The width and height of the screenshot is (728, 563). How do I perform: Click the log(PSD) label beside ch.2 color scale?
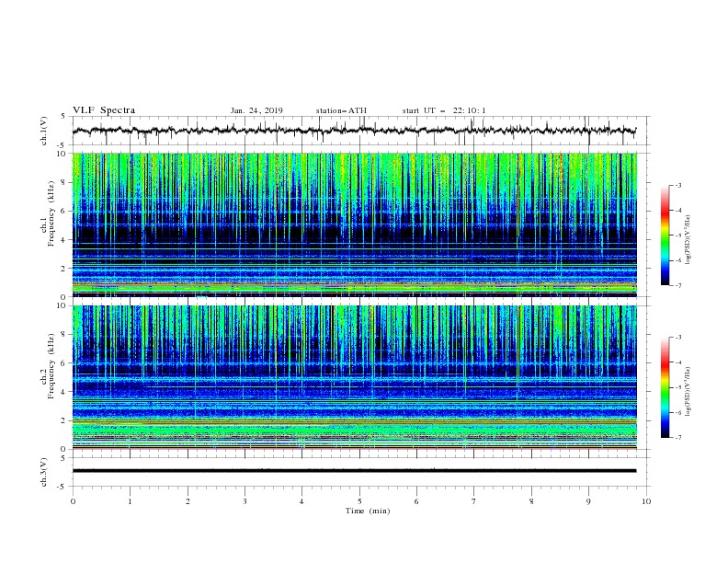[688, 392]
